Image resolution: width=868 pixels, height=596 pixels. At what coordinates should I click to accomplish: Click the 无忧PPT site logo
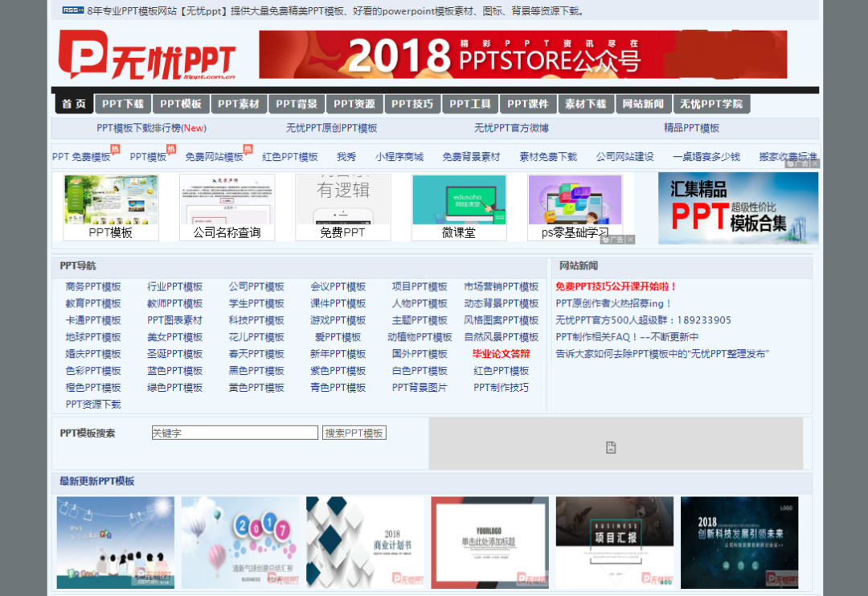(147, 54)
